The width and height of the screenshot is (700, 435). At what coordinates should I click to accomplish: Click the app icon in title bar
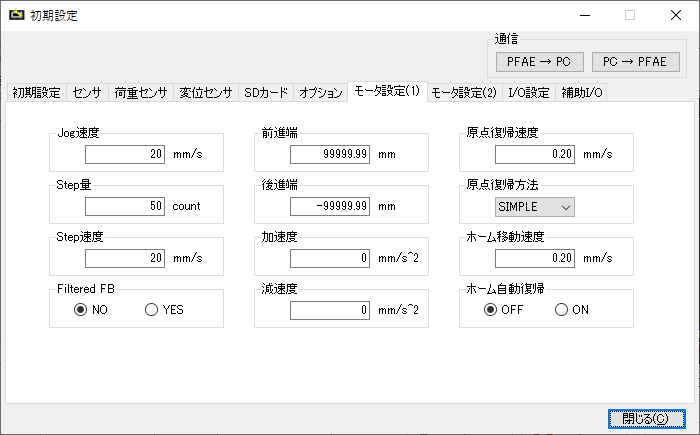(17, 15)
